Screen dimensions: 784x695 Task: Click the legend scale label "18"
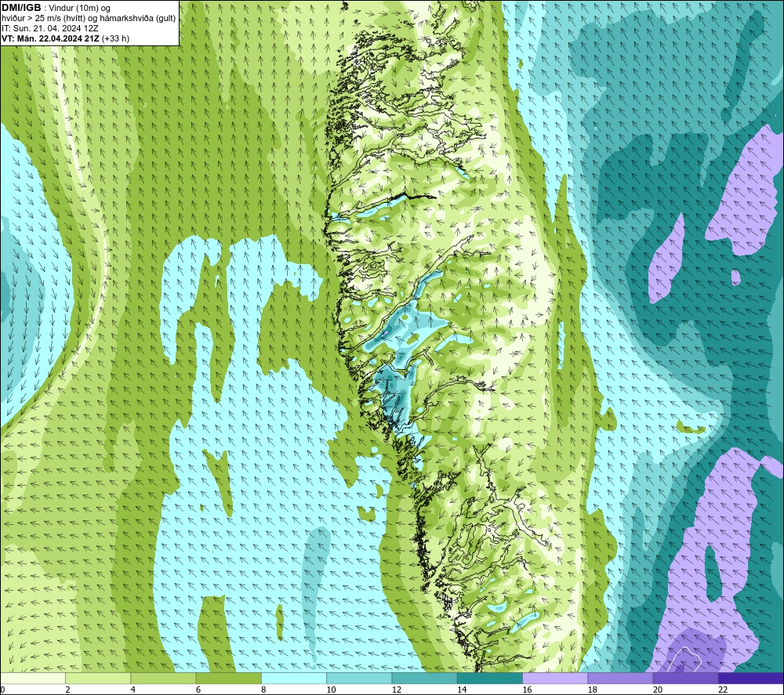click(593, 690)
